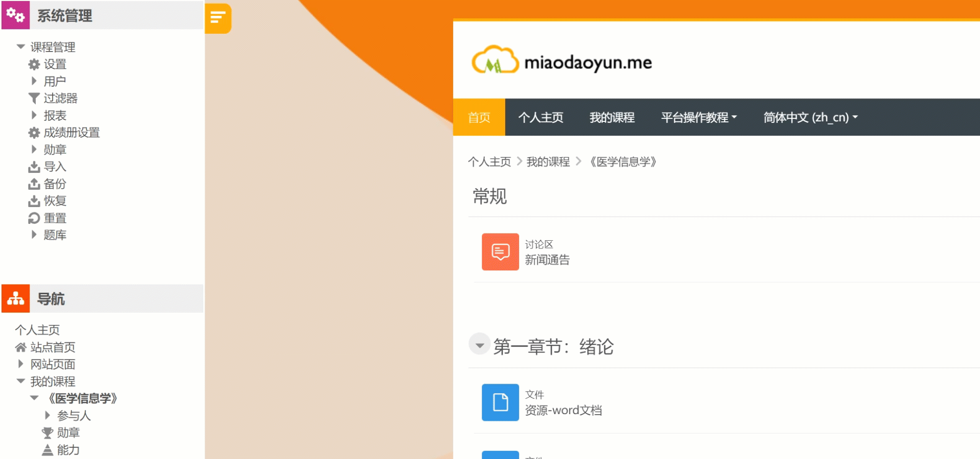The width and height of the screenshot is (980, 459).
Task: Open the 新闻通告 forum icon
Action: [x=500, y=252]
